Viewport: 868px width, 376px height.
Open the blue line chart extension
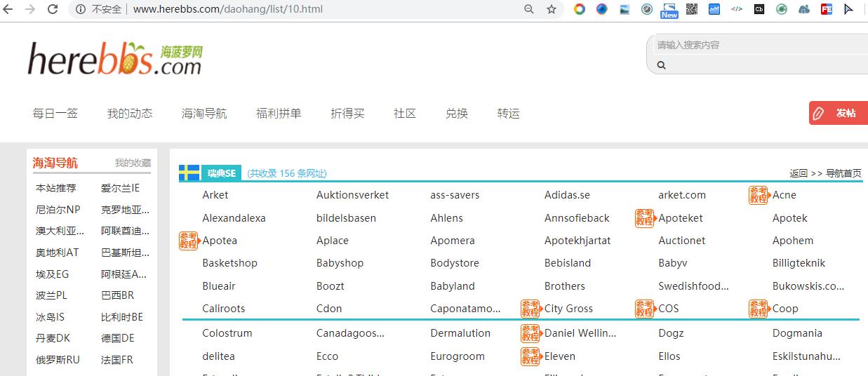pyautogui.click(x=714, y=9)
